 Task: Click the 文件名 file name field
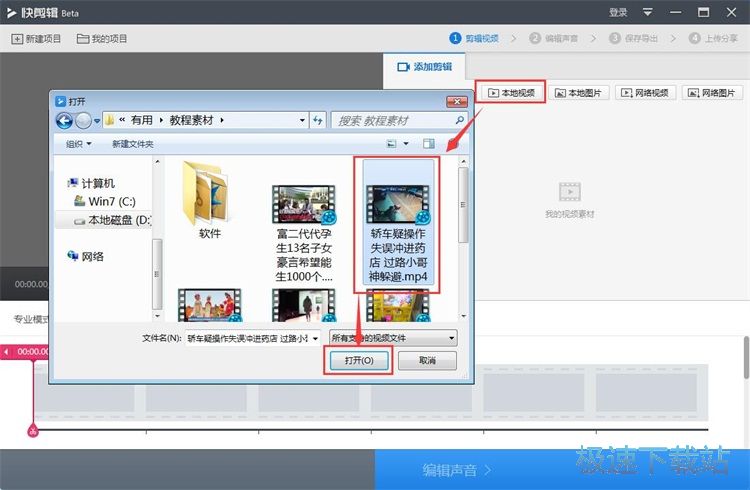248,338
